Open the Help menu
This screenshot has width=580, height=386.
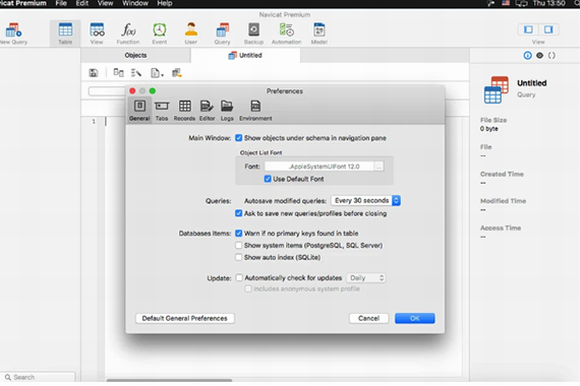point(165,3)
